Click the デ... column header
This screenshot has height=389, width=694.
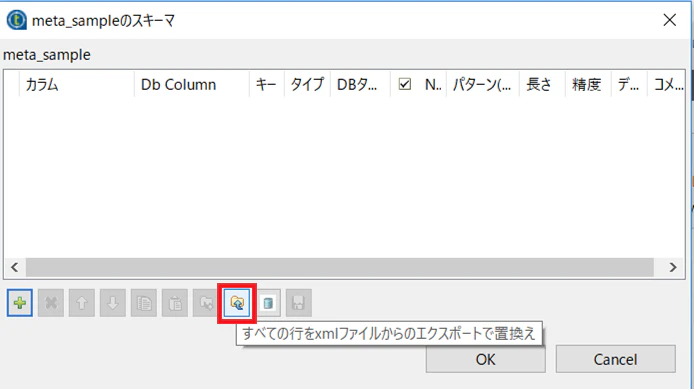(629, 84)
